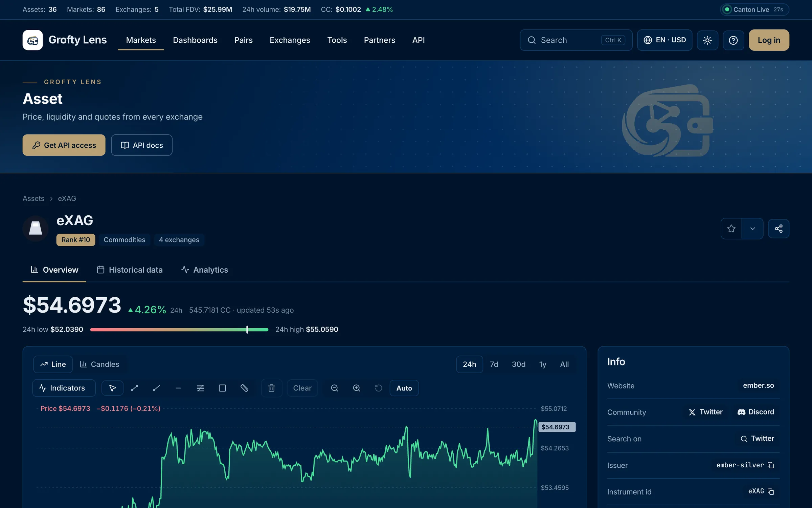Select the rectangle drawing tool
The image size is (812, 508).
click(222, 388)
